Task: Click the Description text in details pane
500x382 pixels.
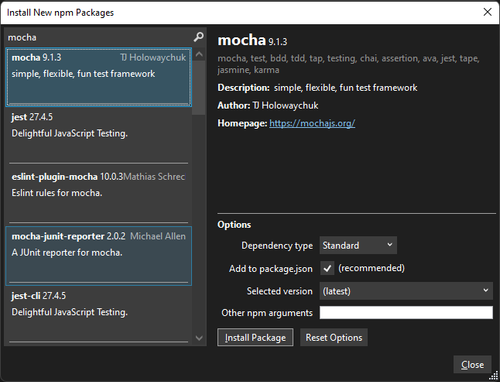Action: point(317,88)
